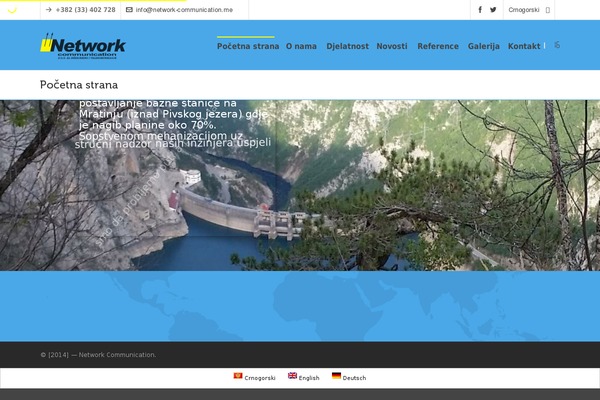Click the copyright text Network Communication
Viewport: 600px width, 400px height.
[x=98, y=355]
